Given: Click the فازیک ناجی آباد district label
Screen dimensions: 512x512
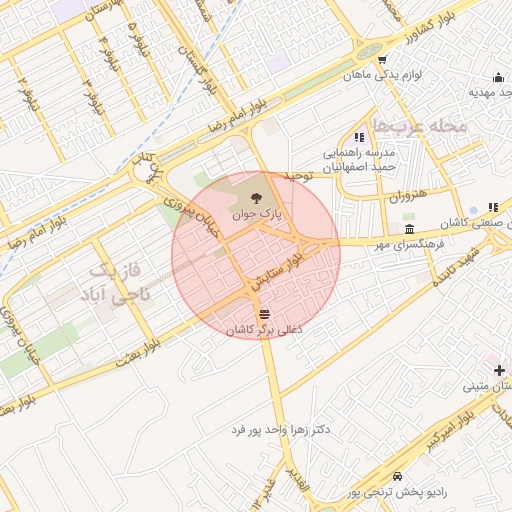Looking at the screenshot, I should click(x=115, y=284).
